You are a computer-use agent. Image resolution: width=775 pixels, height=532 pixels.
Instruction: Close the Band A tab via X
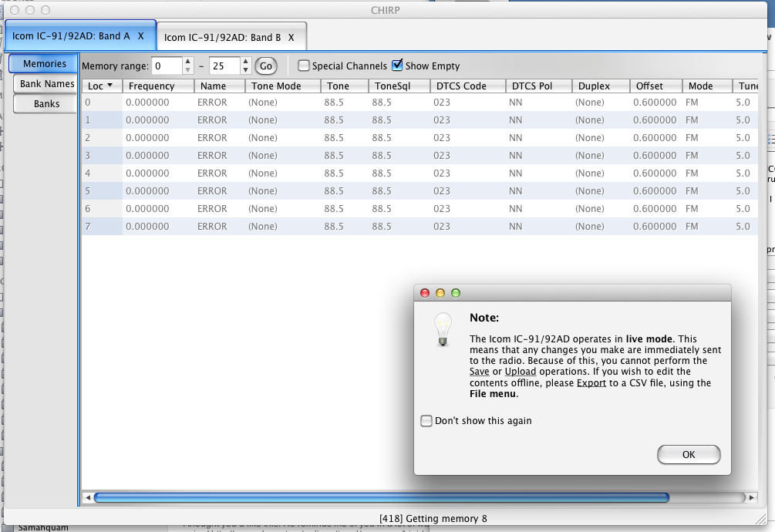141,36
